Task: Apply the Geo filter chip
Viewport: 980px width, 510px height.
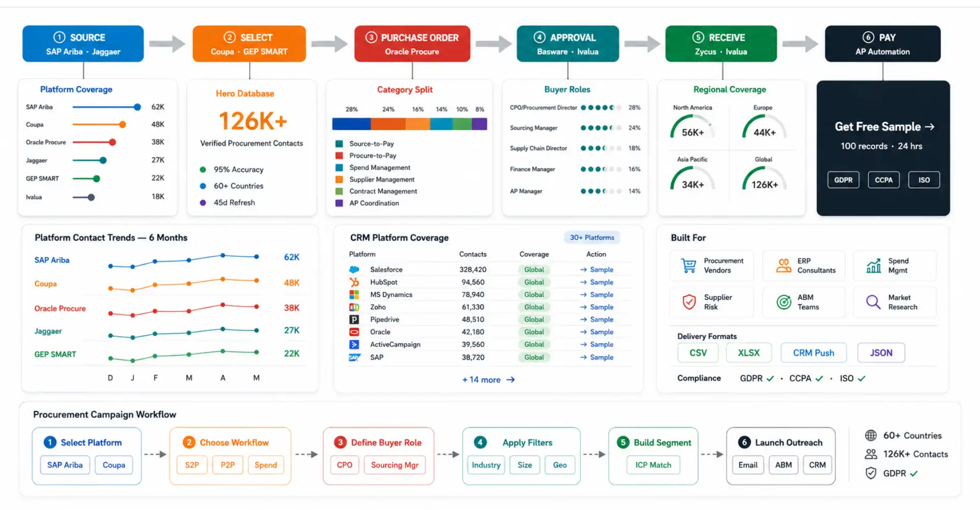Action: [x=560, y=465]
